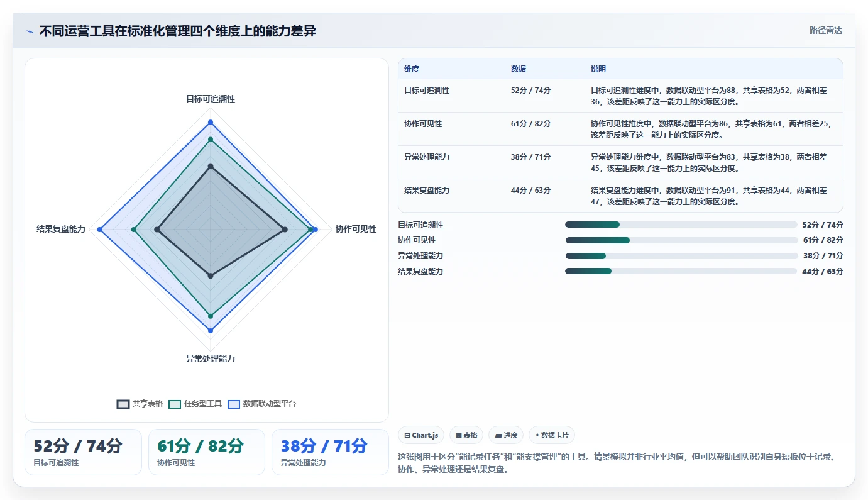Click the blue data point at top of radar
868x500 pixels.
211,122
